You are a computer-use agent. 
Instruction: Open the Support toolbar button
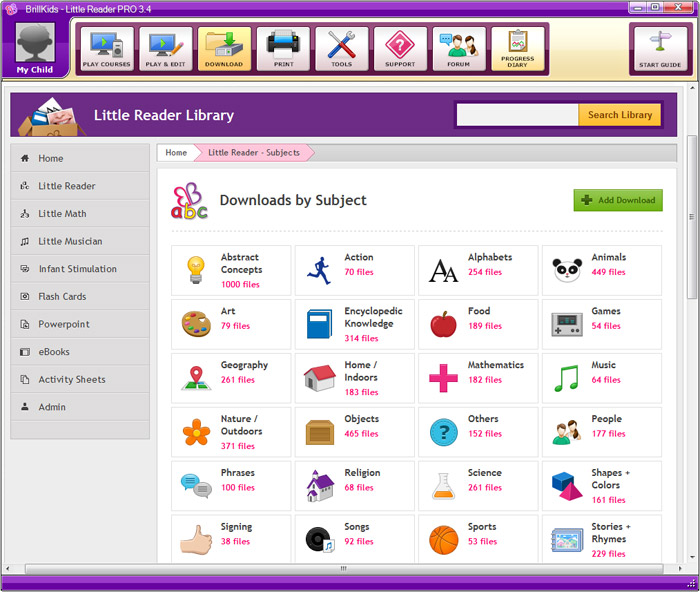[x=400, y=49]
